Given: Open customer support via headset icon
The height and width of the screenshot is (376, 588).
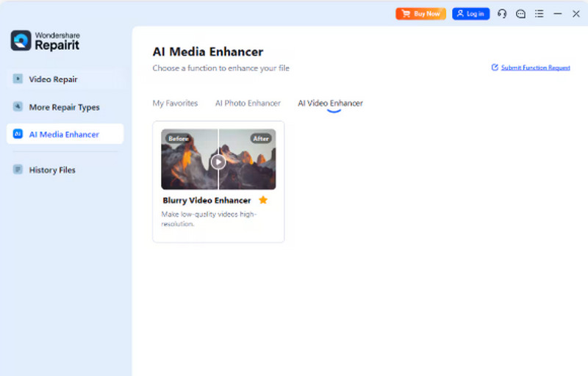Looking at the screenshot, I should tap(502, 14).
